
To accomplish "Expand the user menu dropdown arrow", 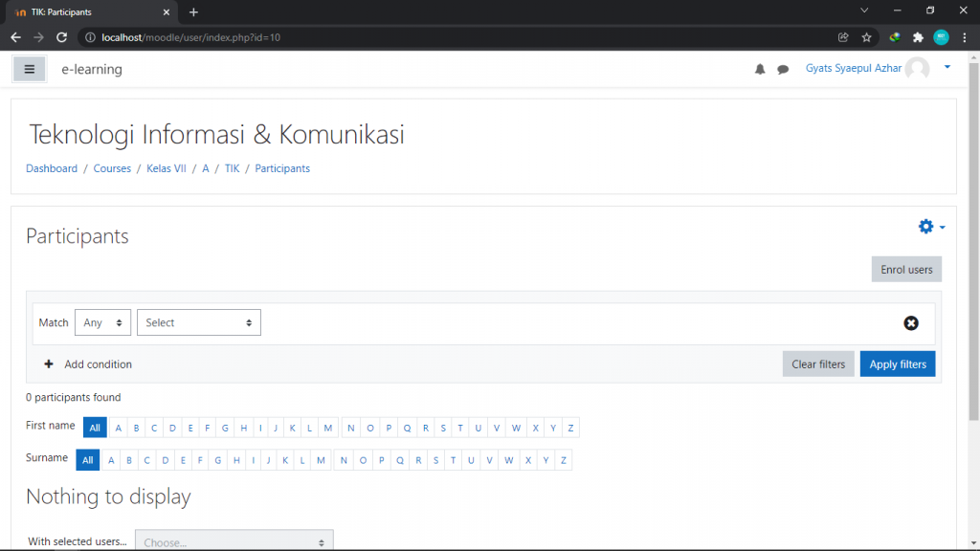I will click(947, 67).
